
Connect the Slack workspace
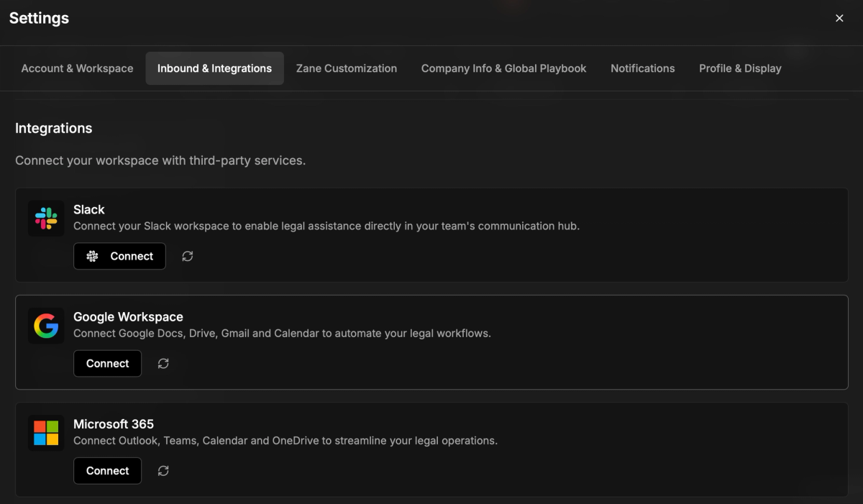point(119,256)
